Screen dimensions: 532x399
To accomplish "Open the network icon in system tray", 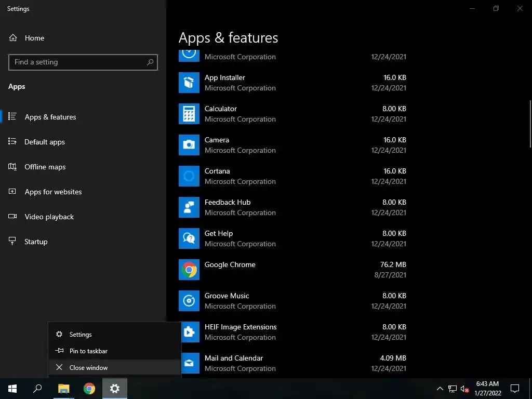I will tap(453, 389).
